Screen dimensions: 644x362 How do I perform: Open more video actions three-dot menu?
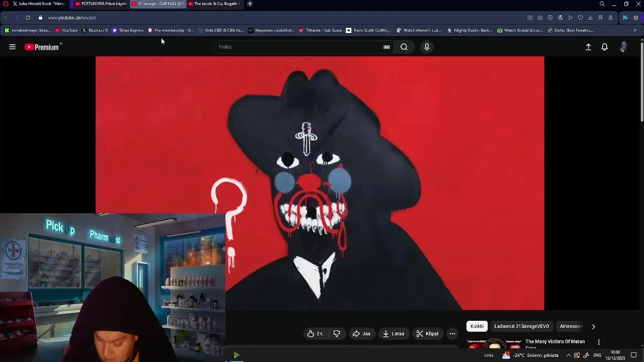452,333
